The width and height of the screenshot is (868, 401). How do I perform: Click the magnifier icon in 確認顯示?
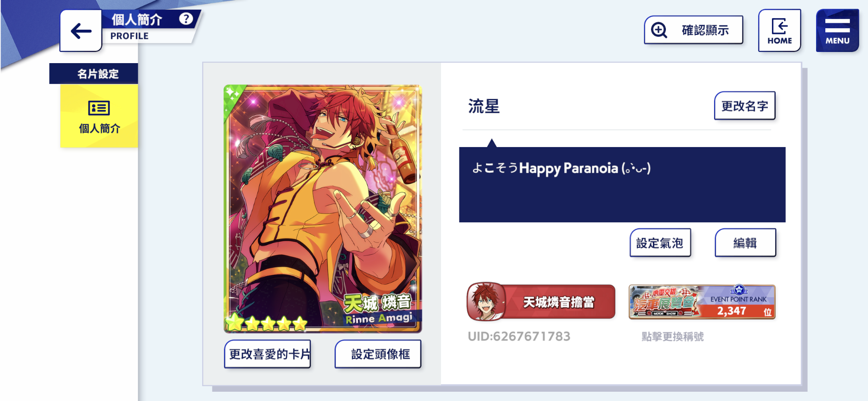(x=659, y=30)
